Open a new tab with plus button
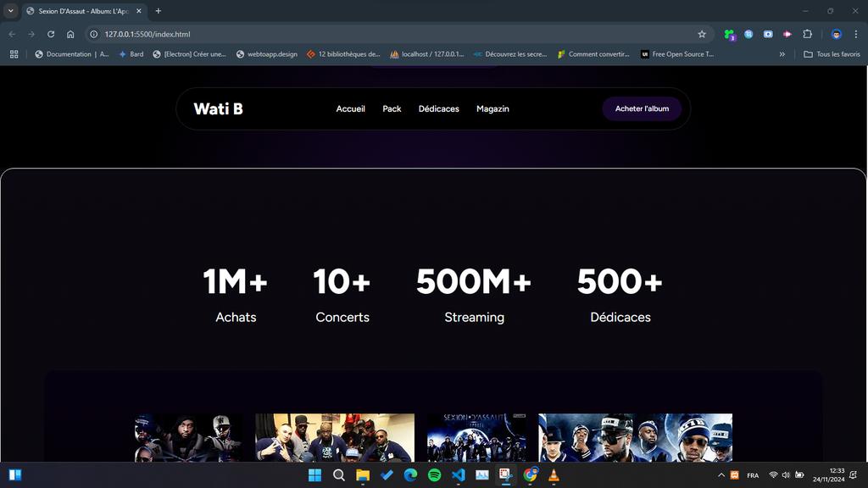The width and height of the screenshot is (868, 488). point(159,11)
